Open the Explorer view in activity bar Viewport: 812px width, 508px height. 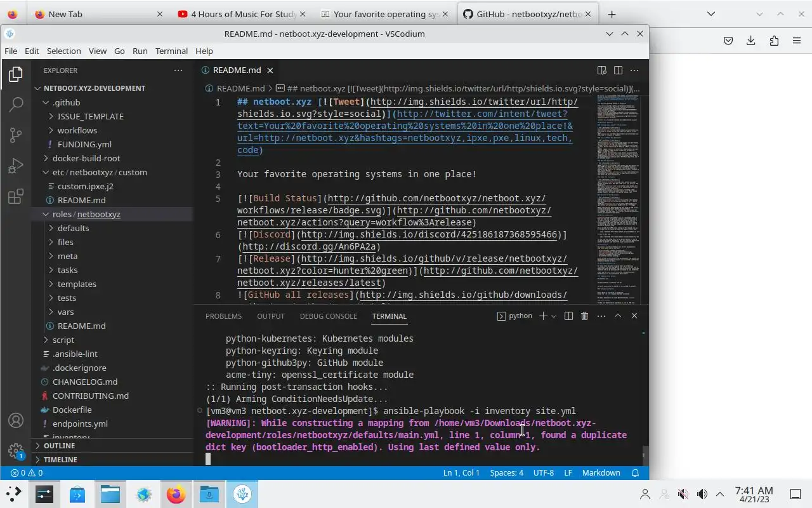point(16,75)
